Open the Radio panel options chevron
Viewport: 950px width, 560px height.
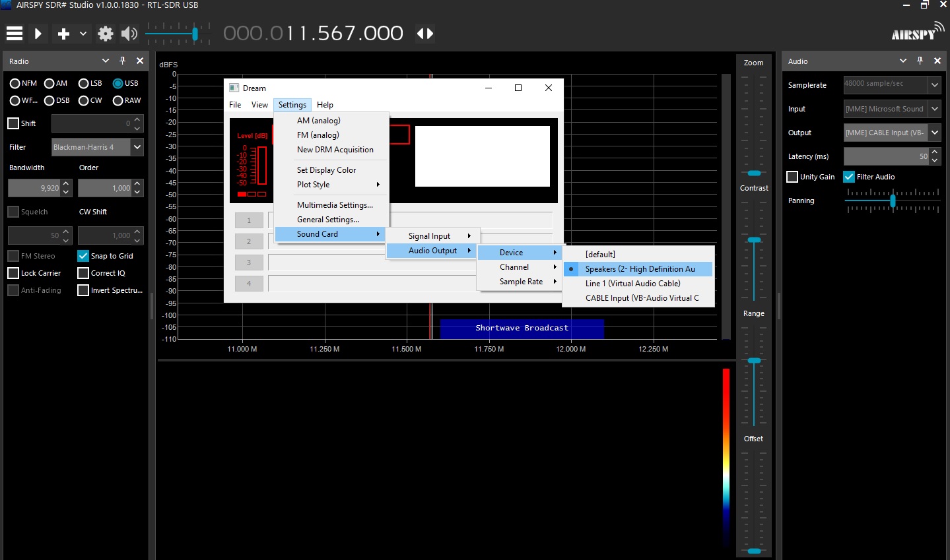(x=106, y=61)
